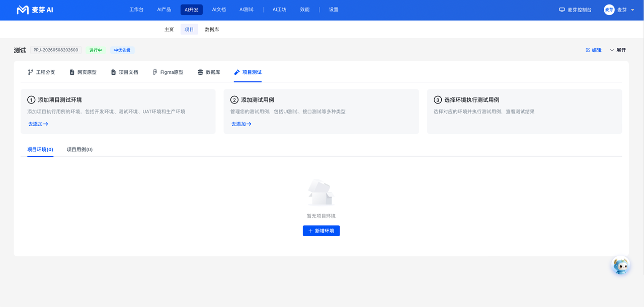Click the pencil icon next to 项目测试
The width and height of the screenshot is (644, 307).
[x=237, y=72]
